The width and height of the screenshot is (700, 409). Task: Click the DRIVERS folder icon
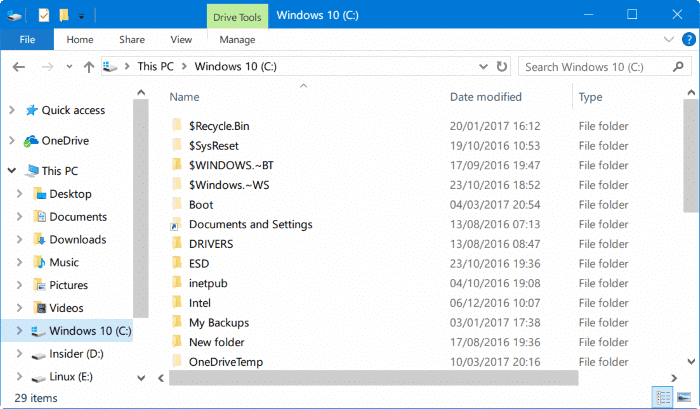(x=177, y=243)
